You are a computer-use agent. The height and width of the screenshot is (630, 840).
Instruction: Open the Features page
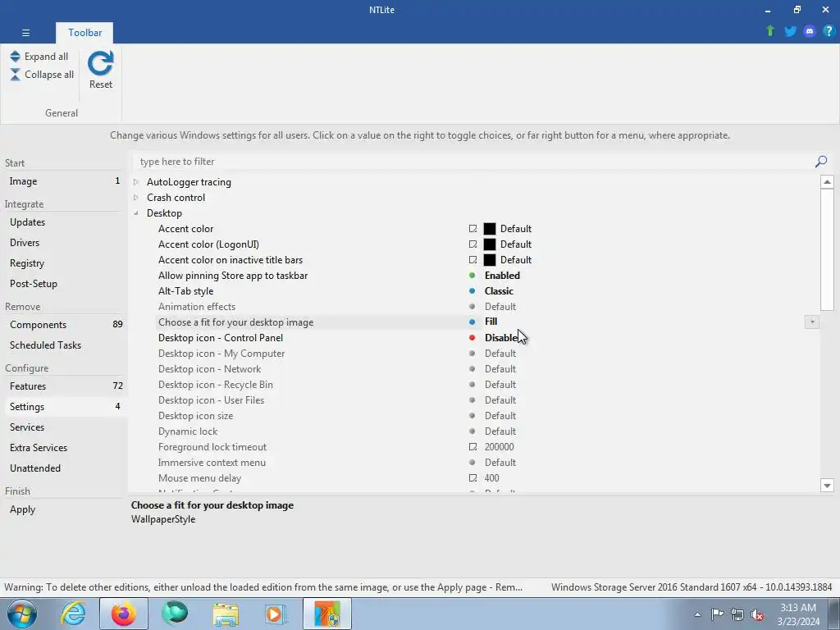(64, 386)
